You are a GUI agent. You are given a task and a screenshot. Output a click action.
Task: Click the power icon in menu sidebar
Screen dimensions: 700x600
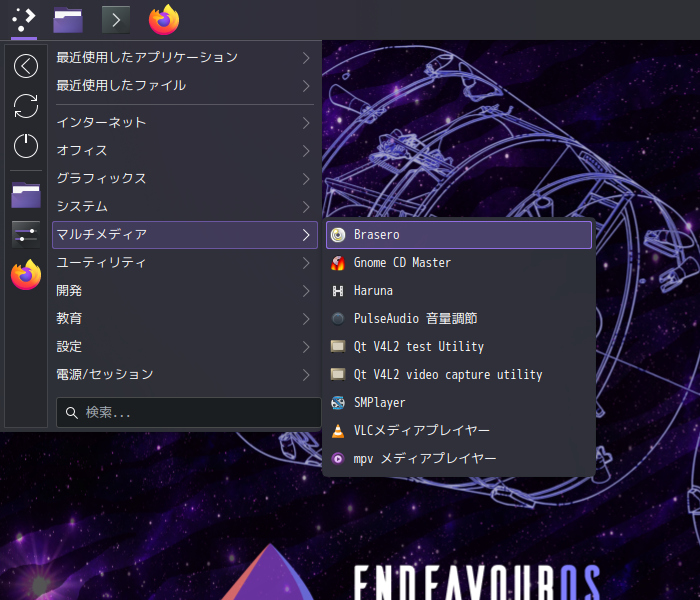coord(26,146)
